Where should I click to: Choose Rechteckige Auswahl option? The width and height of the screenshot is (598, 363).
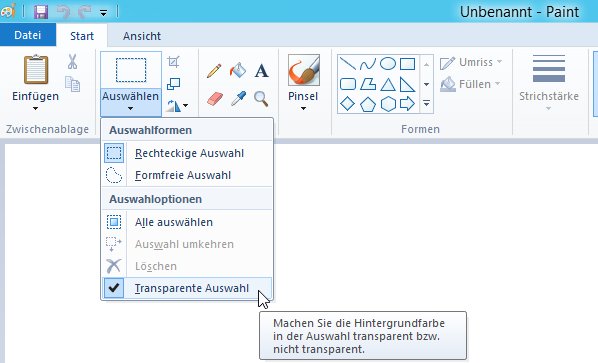(187, 153)
